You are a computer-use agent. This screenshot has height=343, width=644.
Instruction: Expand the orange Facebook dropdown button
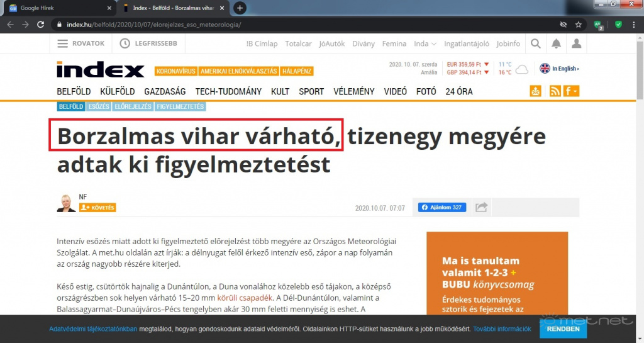[571, 91]
